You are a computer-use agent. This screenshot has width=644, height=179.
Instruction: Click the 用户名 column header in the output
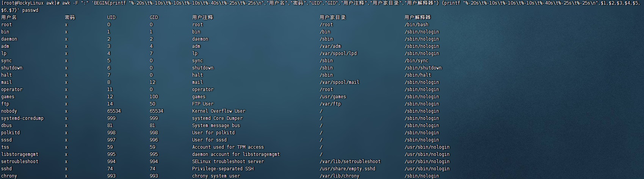click(x=9, y=17)
